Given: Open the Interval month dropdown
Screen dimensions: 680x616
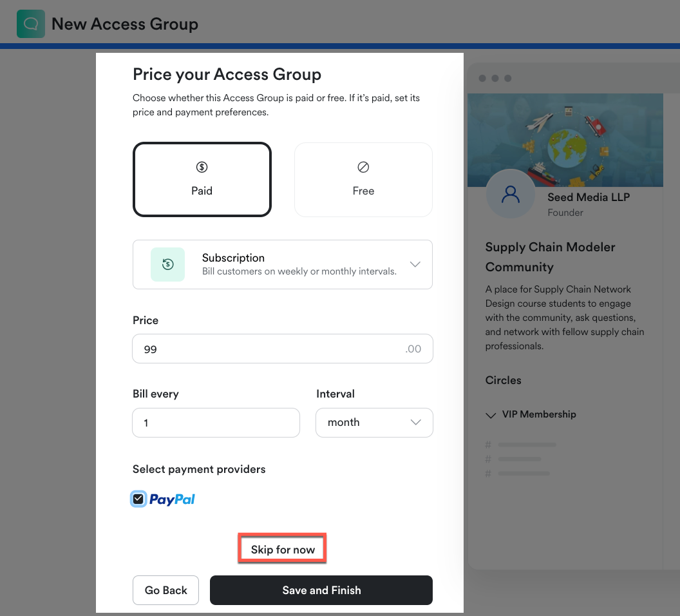Looking at the screenshot, I should (373, 423).
